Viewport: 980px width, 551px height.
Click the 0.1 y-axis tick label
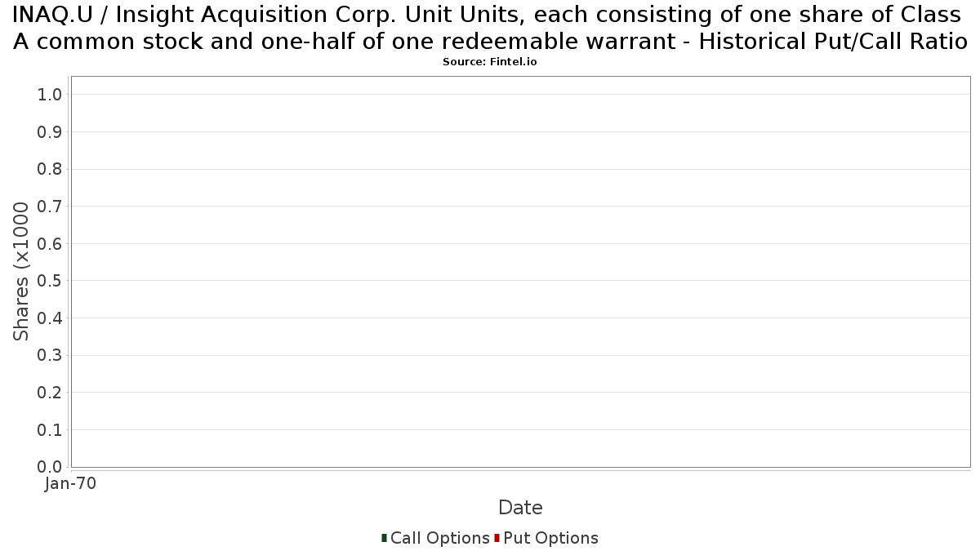[x=50, y=429]
